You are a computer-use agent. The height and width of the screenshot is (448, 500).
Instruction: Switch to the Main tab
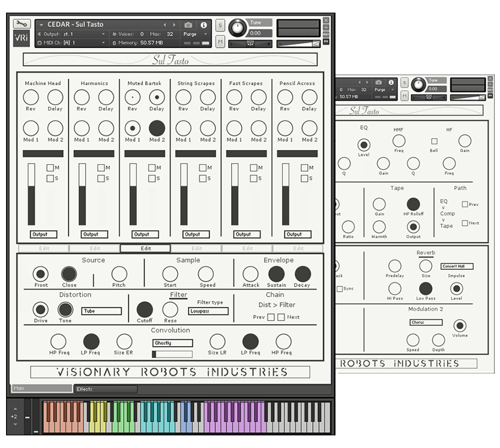[x=41, y=389]
